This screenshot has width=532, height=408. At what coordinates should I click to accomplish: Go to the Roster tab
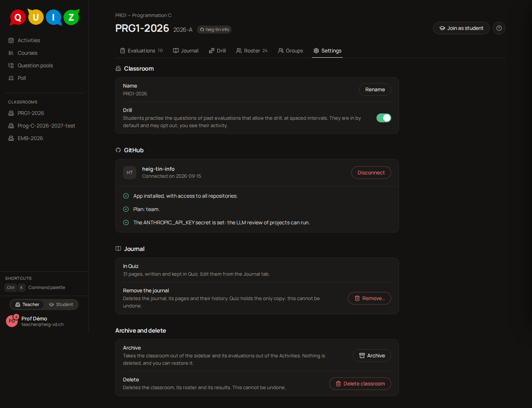click(252, 51)
